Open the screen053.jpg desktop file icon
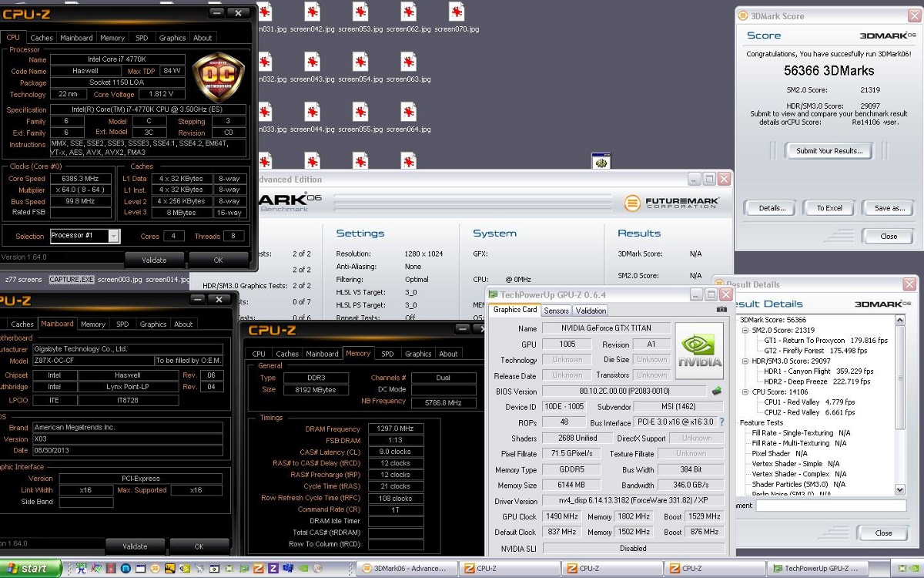Image resolution: width=924 pixels, height=578 pixels. click(360, 12)
